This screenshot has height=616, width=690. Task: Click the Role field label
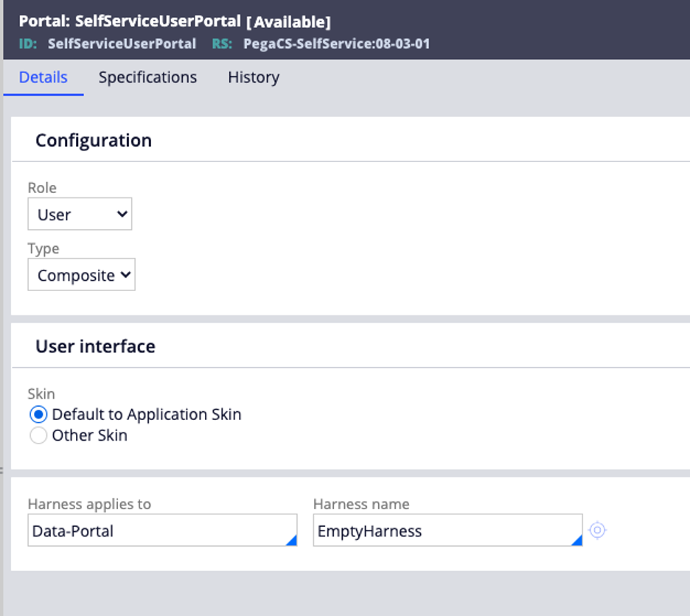point(42,188)
